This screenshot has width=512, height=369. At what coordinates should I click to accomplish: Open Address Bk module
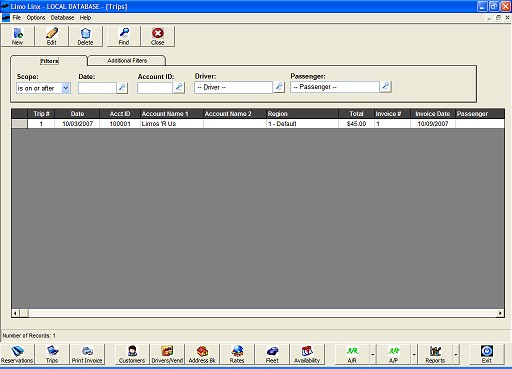tap(202, 354)
